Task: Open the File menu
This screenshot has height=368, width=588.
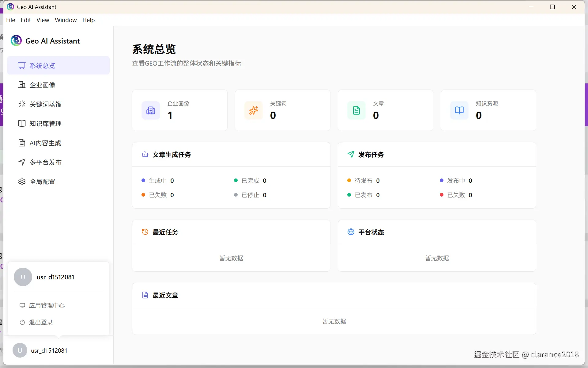Action: pos(10,20)
